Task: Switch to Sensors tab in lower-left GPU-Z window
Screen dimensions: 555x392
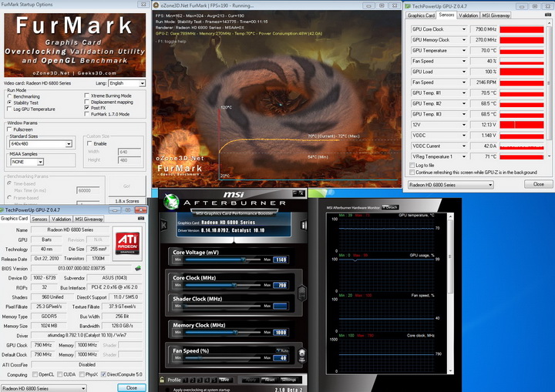Action: pyautogui.click(x=39, y=219)
